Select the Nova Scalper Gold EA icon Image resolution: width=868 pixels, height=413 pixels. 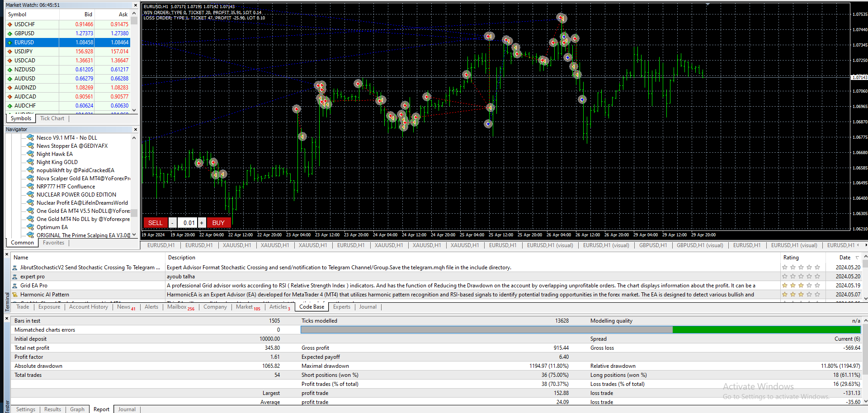point(30,178)
